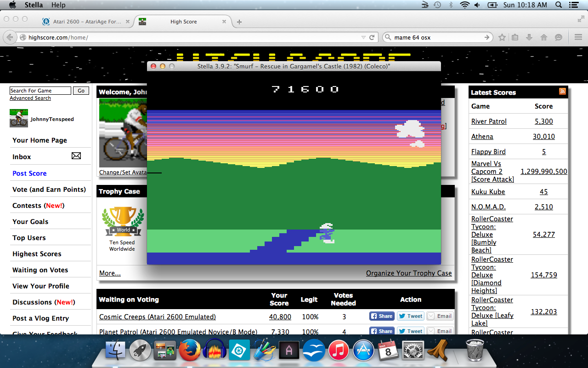
Task: Open the Downloads arrow in Firefox toolbar
Action: coord(529,37)
